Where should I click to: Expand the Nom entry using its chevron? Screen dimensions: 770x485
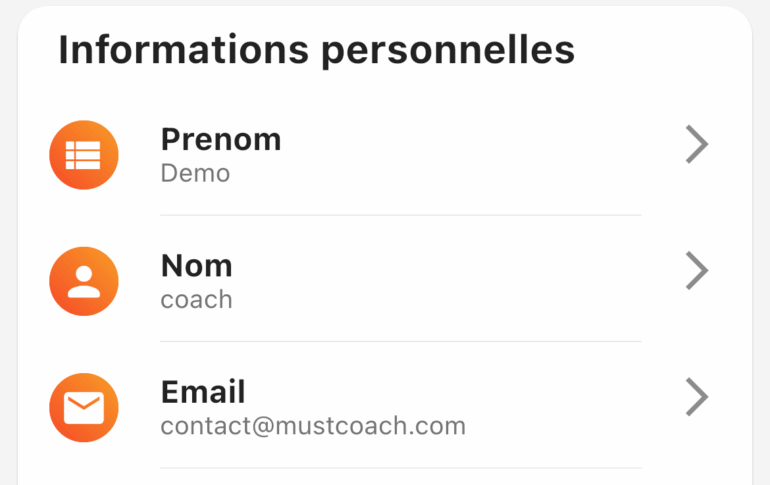pos(697,270)
